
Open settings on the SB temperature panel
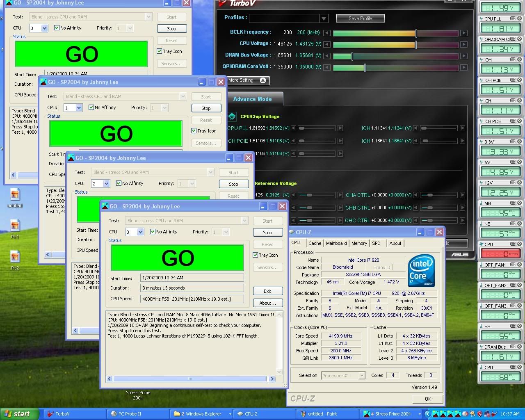pyautogui.click(x=513, y=326)
